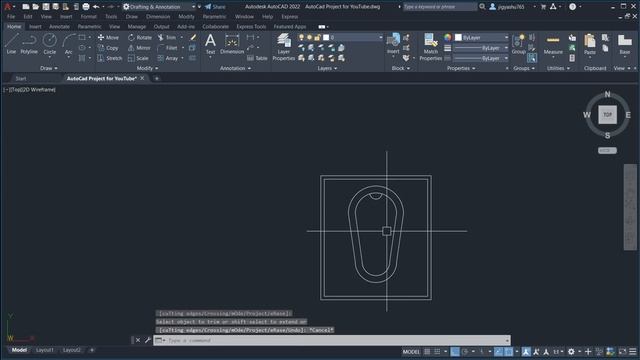This screenshot has height=360, width=640.
Task: Select the Arc tool
Action: click(x=68, y=44)
